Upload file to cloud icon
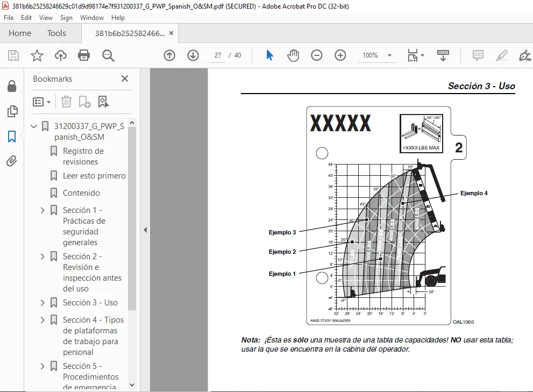 click(x=60, y=55)
